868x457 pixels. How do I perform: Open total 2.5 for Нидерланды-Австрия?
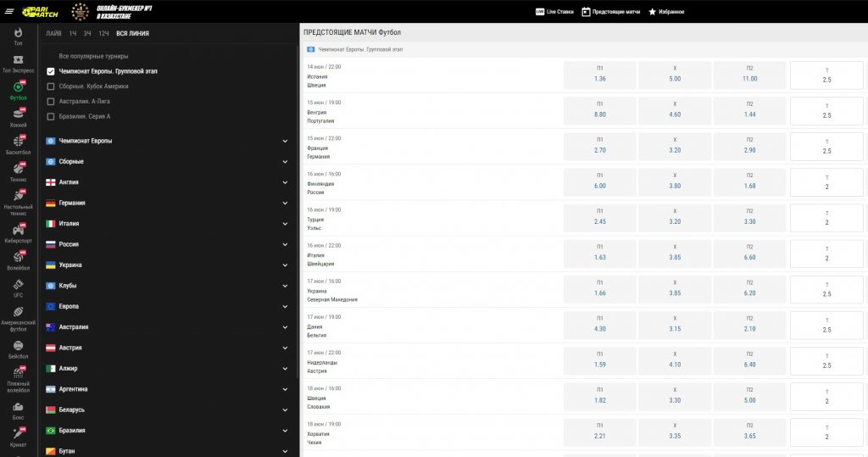[x=826, y=360]
